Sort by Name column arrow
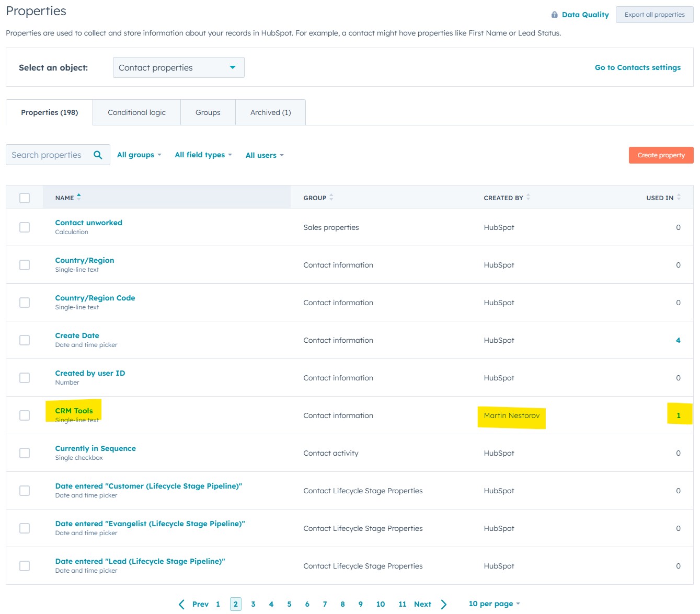700x614 pixels. 79,197
